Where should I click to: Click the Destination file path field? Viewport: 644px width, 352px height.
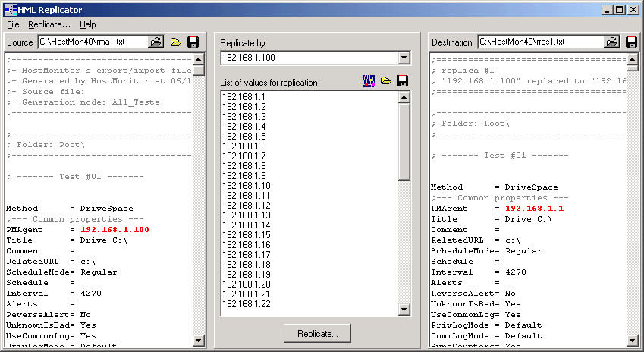[541, 42]
